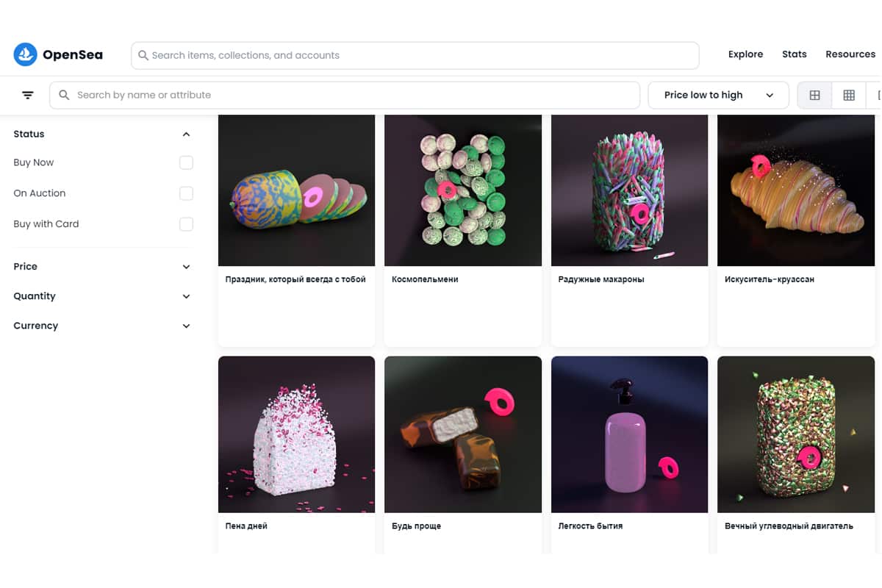Expand the Currency filter section
The height and width of the screenshot is (588, 882).
click(186, 326)
